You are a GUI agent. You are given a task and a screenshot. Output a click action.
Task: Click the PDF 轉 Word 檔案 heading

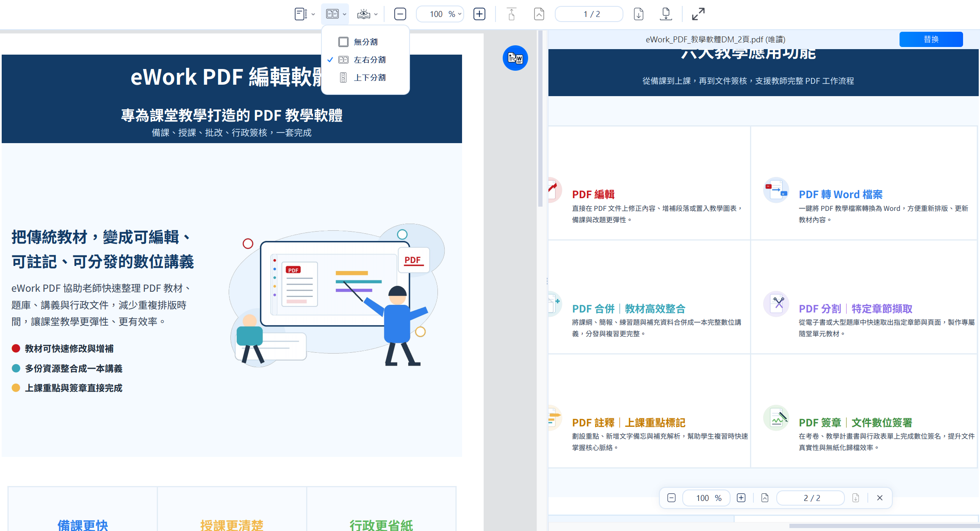pyautogui.click(x=841, y=194)
